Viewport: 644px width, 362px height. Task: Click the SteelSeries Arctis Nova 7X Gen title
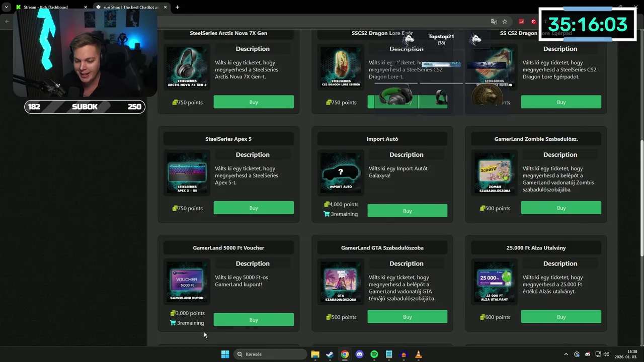(x=228, y=33)
